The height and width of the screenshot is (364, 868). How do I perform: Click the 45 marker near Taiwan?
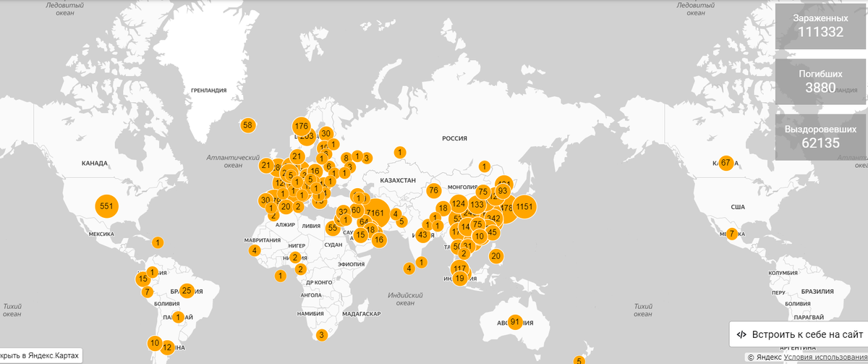tap(493, 232)
